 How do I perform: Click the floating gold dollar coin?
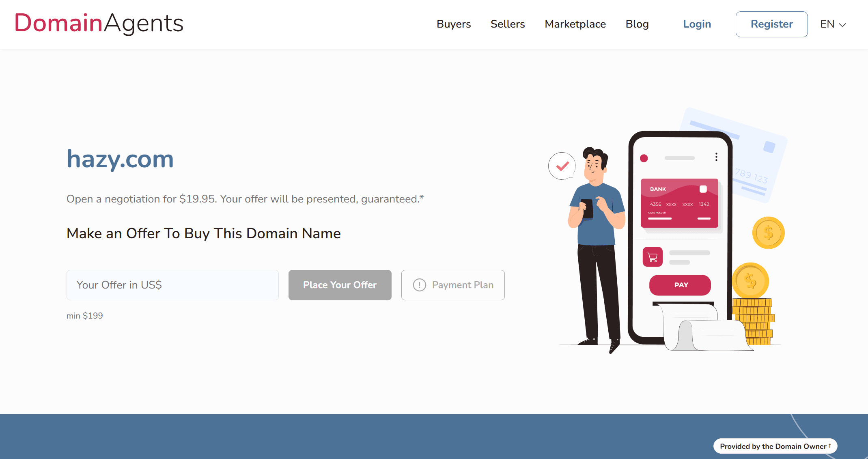(768, 233)
